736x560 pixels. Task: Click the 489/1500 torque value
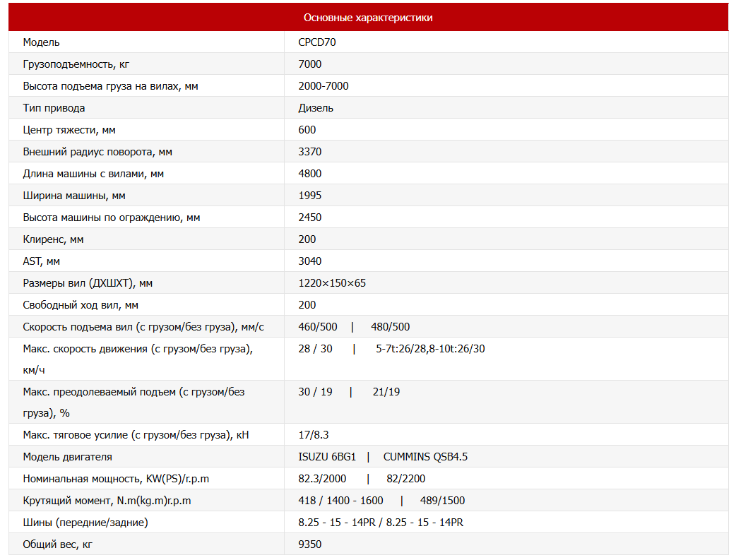(442, 501)
